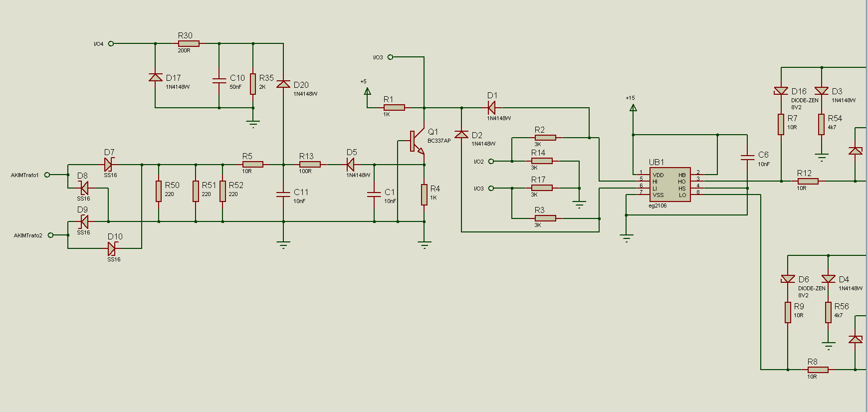868x412 pixels.
Task: Select resistor R17 3K
Action: pyautogui.click(x=541, y=188)
